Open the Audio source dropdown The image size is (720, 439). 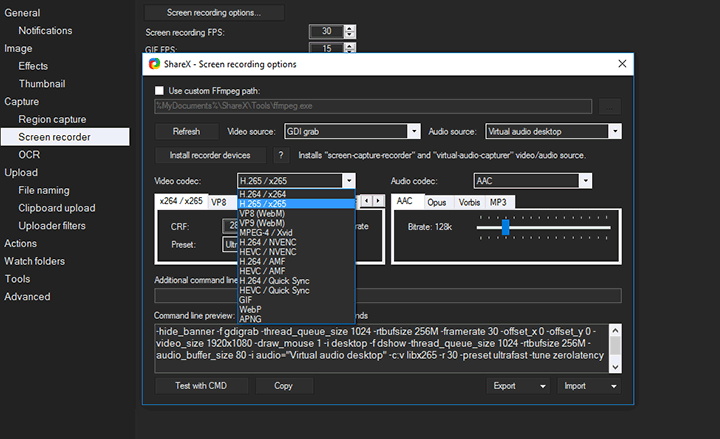[552, 131]
